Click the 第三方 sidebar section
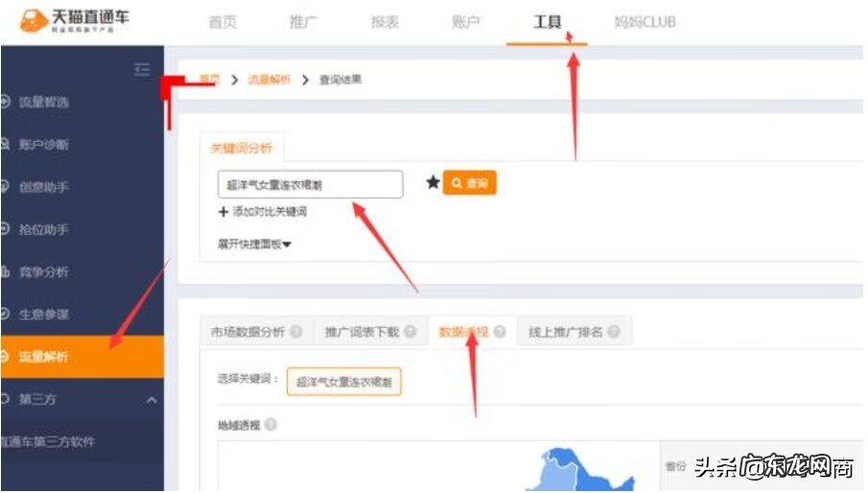This screenshot has height=493, width=868. click(37, 399)
